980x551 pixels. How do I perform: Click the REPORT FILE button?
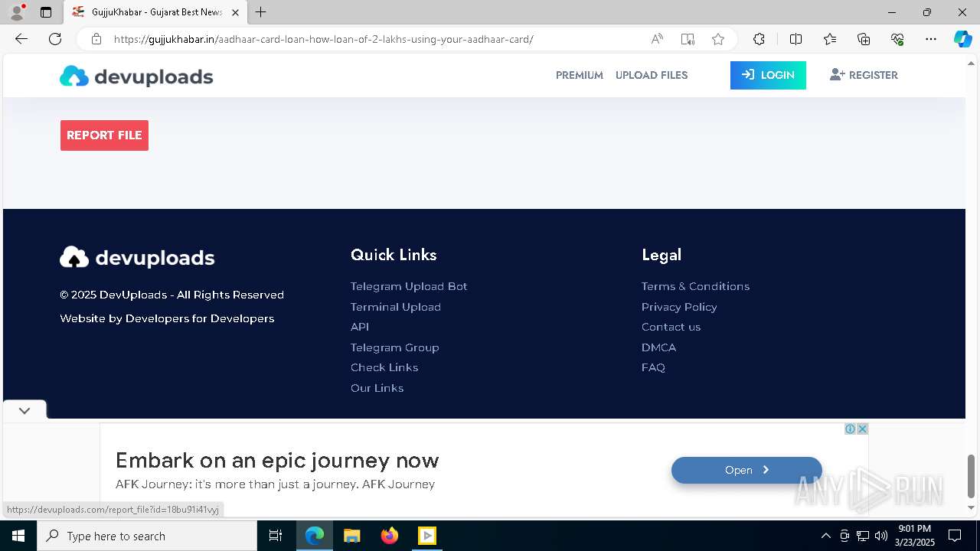pyautogui.click(x=104, y=135)
